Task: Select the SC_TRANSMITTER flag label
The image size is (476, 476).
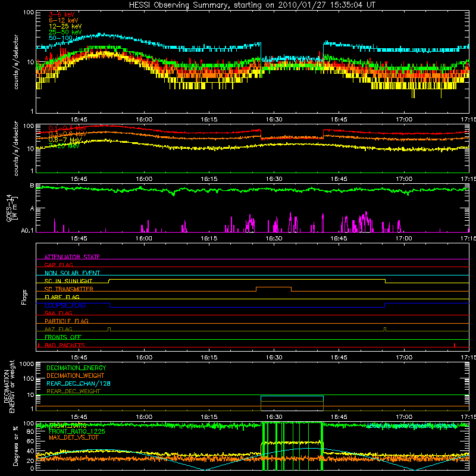Action: pos(69,289)
